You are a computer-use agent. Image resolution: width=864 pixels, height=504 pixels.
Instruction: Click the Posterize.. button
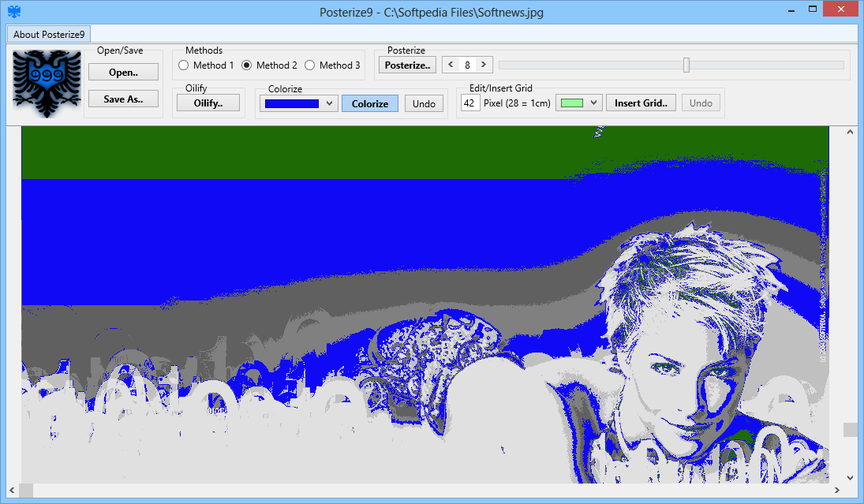(407, 65)
